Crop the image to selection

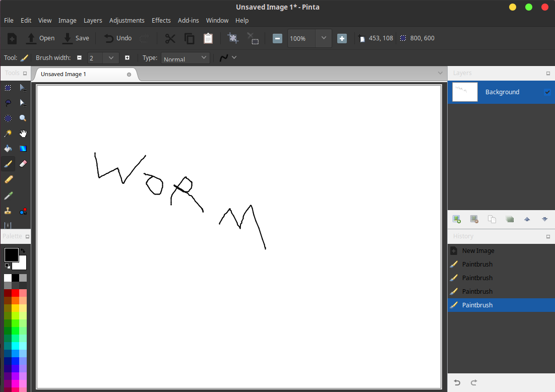[x=233, y=38]
